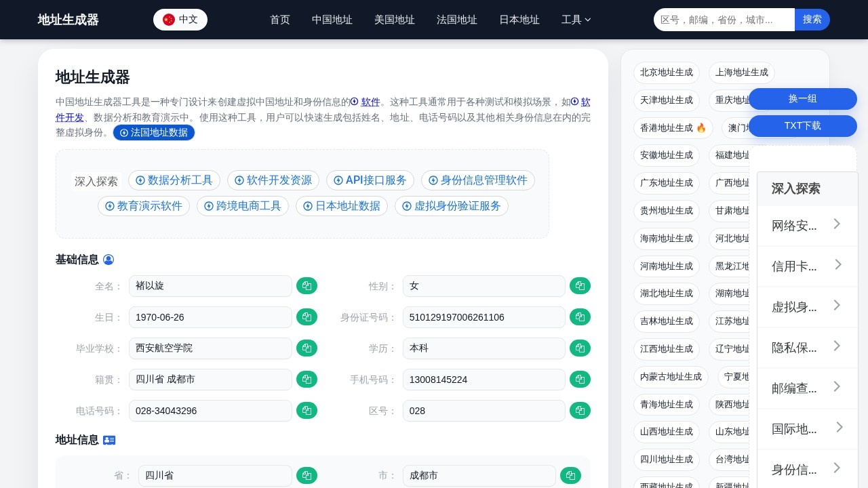Download results with TXT下载 button
This screenshot has width=868, height=488.
point(802,126)
